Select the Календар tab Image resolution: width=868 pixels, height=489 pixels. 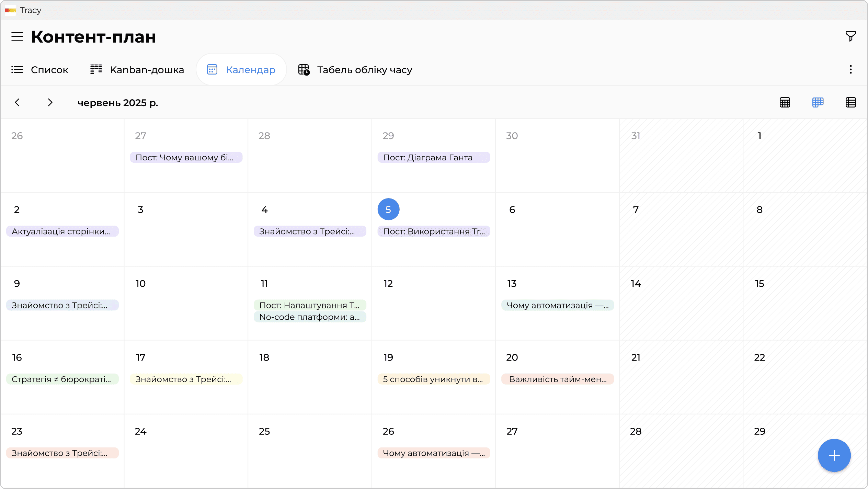(241, 70)
